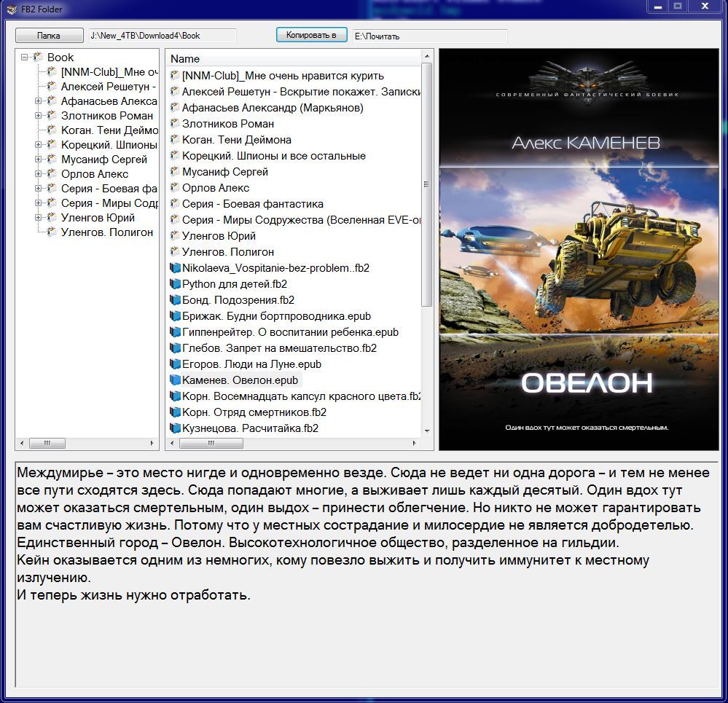Image resolution: width=728 pixels, height=703 pixels.
Task: Click folder icon beside Злотников Роман in file list
Action: click(175, 124)
